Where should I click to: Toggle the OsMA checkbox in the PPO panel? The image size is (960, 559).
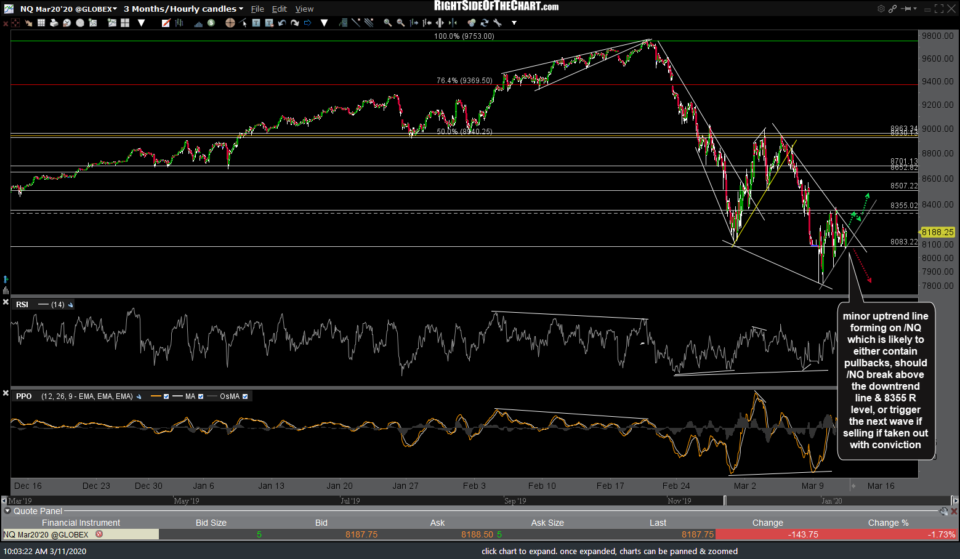click(x=245, y=397)
